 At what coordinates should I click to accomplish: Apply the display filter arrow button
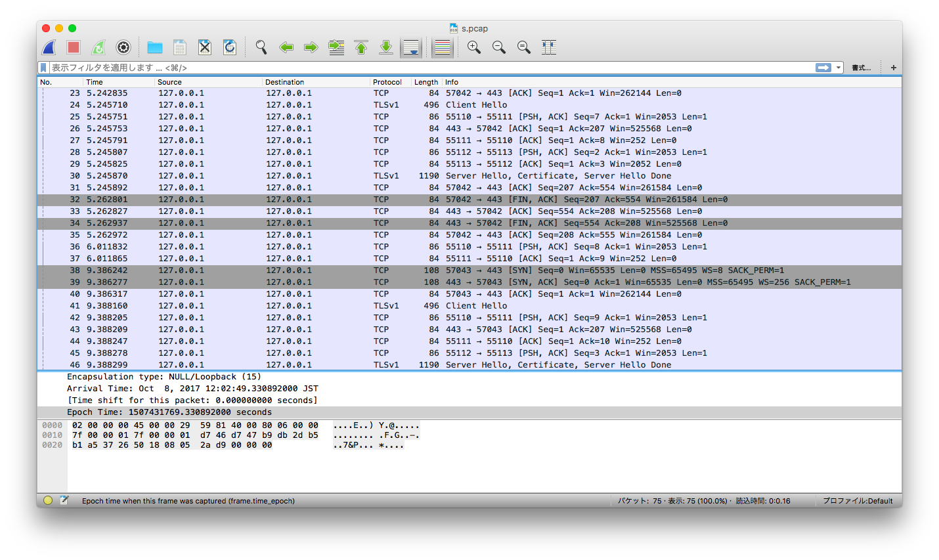(823, 68)
